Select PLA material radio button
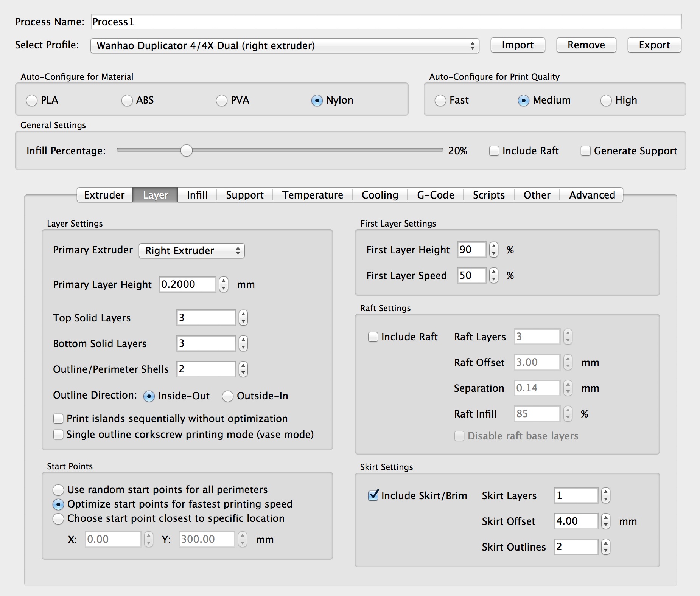 click(32, 101)
